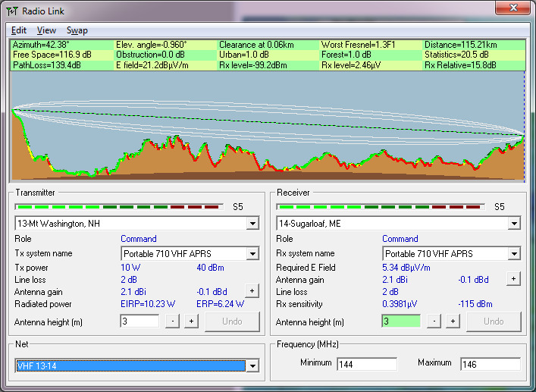Click the Radio Link antenna title icon
The image size is (536, 392).
pyautogui.click(x=11, y=11)
